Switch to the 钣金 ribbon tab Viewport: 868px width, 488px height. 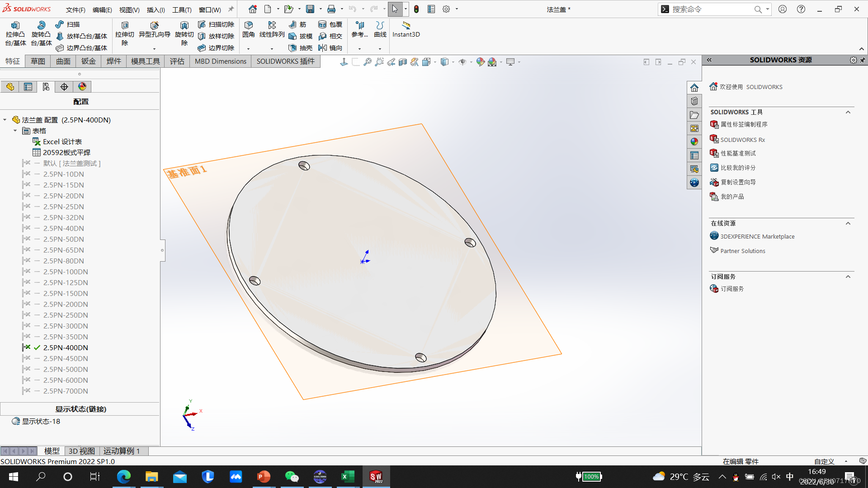(x=89, y=61)
